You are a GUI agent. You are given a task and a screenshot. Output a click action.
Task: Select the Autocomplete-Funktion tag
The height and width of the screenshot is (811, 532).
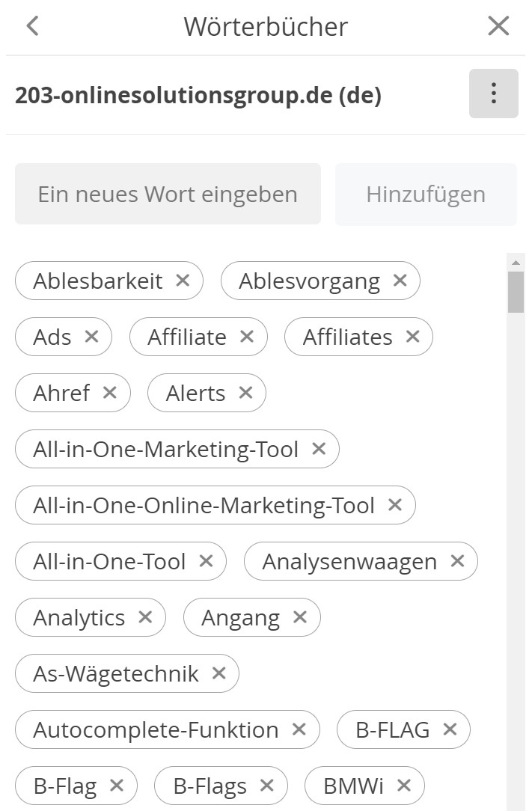pyautogui.click(x=156, y=729)
